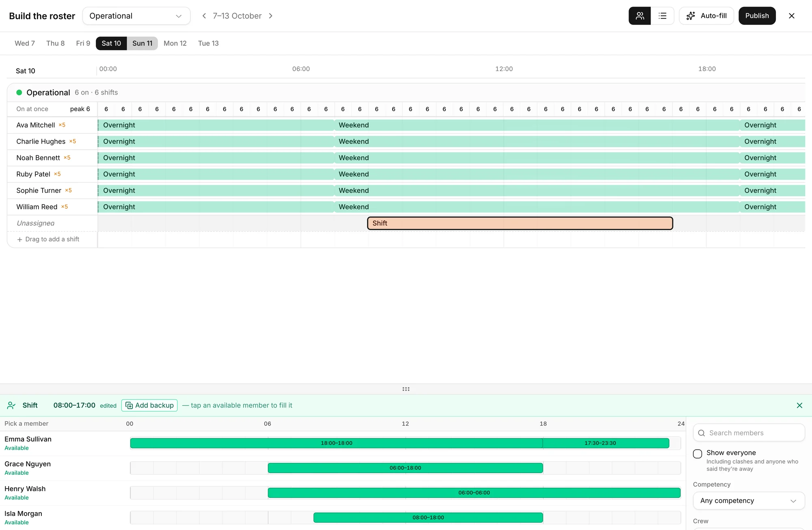This screenshot has height=530, width=812.
Task: Close the Shift detail panel
Action: pos(799,405)
